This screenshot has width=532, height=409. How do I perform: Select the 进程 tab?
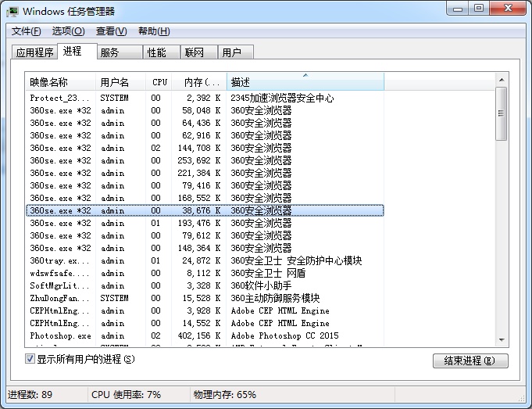(x=77, y=52)
